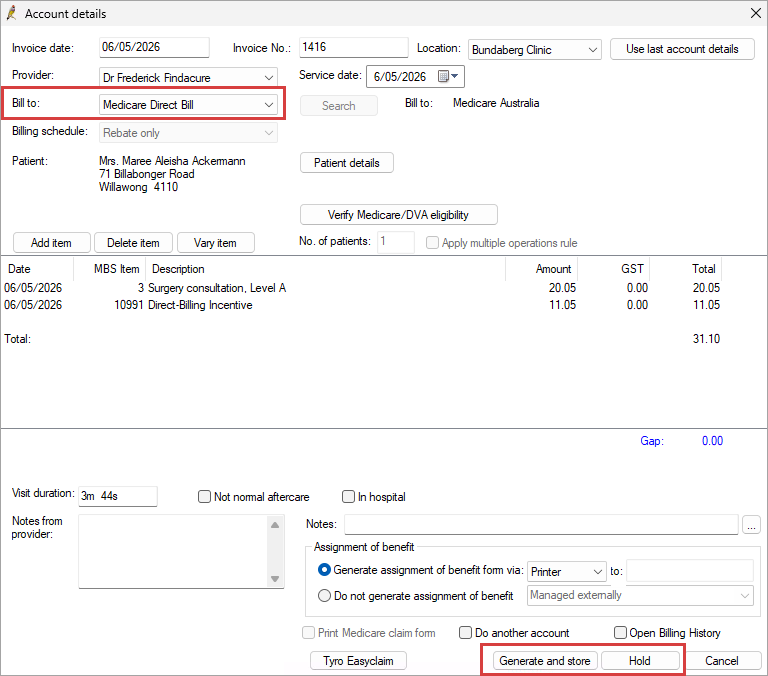The width and height of the screenshot is (768, 676).
Task: Select Generate assignment of benefit form radio
Action: (324, 570)
